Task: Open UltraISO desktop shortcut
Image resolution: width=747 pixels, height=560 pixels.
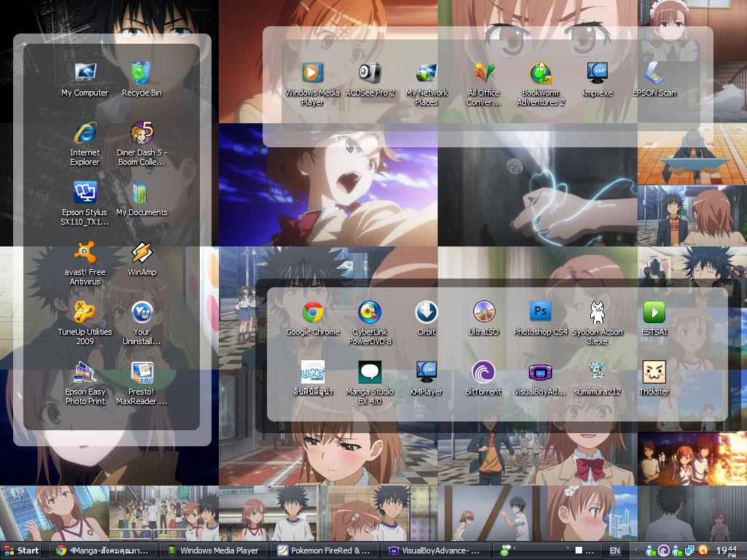Action: pos(484,319)
